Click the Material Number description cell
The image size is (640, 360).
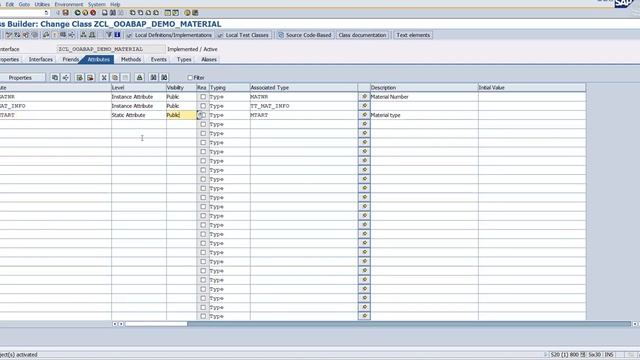coord(424,97)
